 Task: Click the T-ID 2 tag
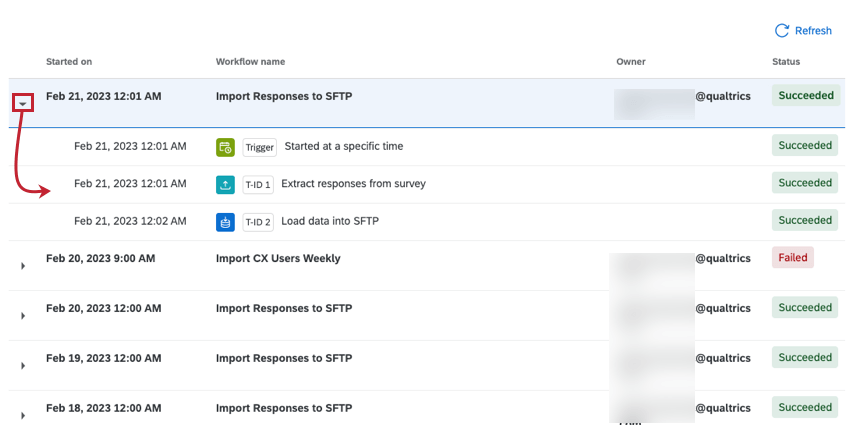click(258, 221)
